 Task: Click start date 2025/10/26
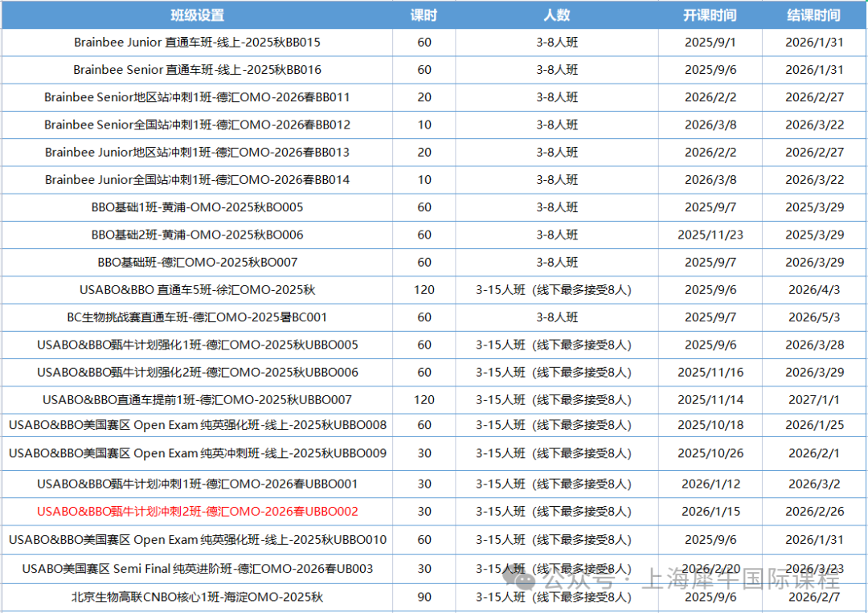710,454
